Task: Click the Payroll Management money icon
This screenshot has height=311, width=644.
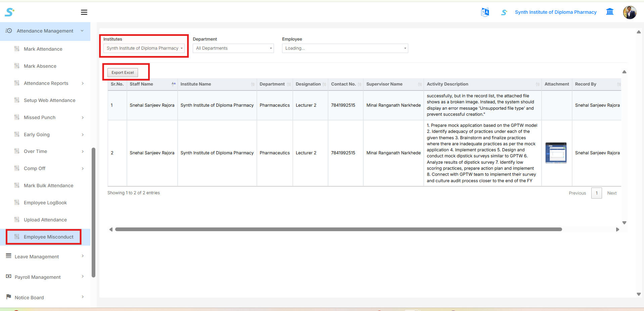Action: click(x=9, y=276)
